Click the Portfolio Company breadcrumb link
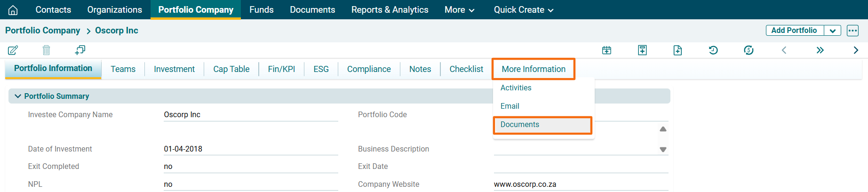The width and height of the screenshot is (868, 192). tap(43, 31)
